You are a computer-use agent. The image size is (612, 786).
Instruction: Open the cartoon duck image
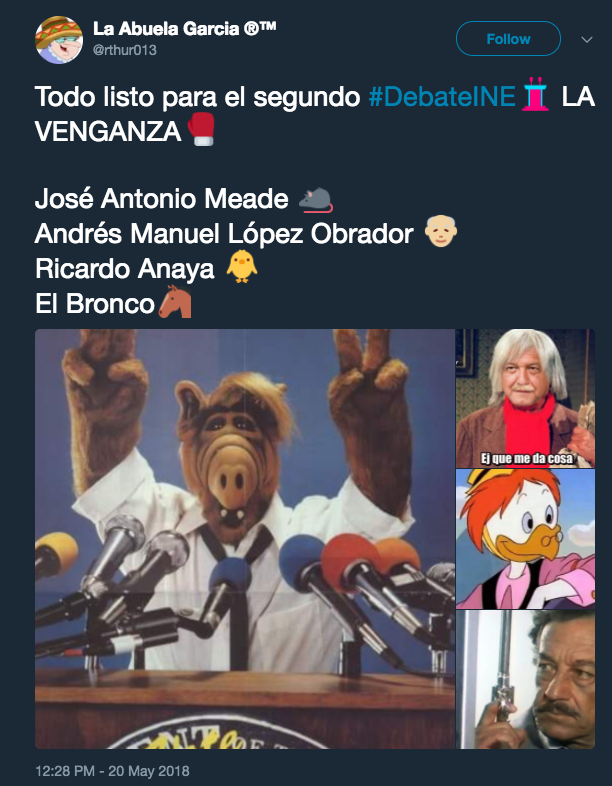coord(525,539)
